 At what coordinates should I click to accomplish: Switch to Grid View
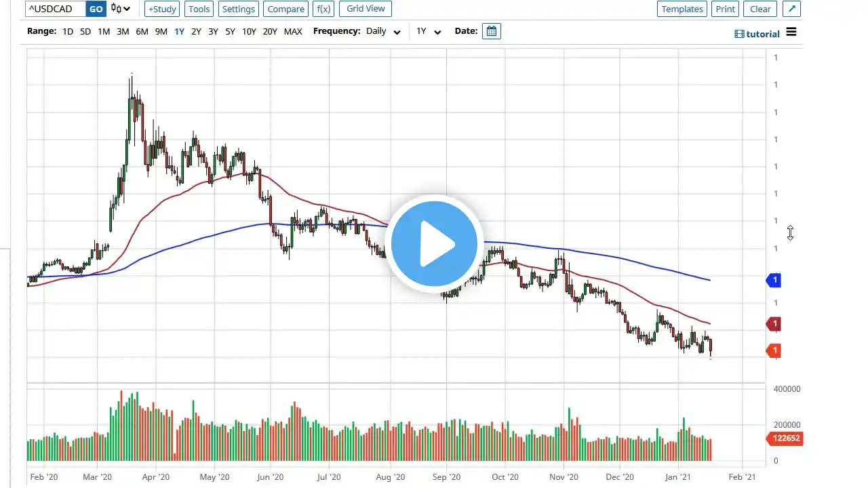[366, 9]
